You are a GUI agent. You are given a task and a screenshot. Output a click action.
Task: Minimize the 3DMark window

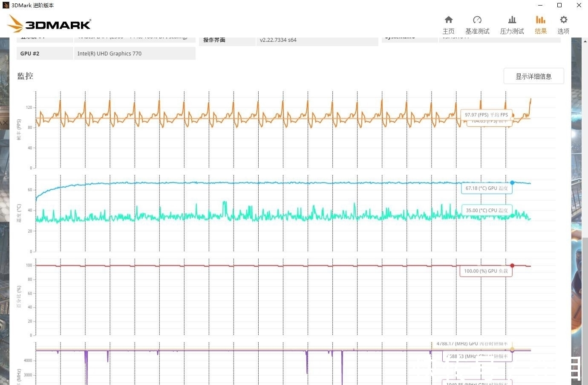[540, 5]
